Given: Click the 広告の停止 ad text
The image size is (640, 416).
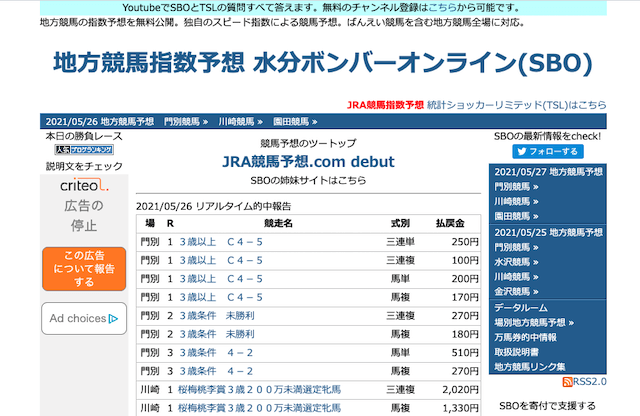Looking at the screenshot, I should click(84, 216).
